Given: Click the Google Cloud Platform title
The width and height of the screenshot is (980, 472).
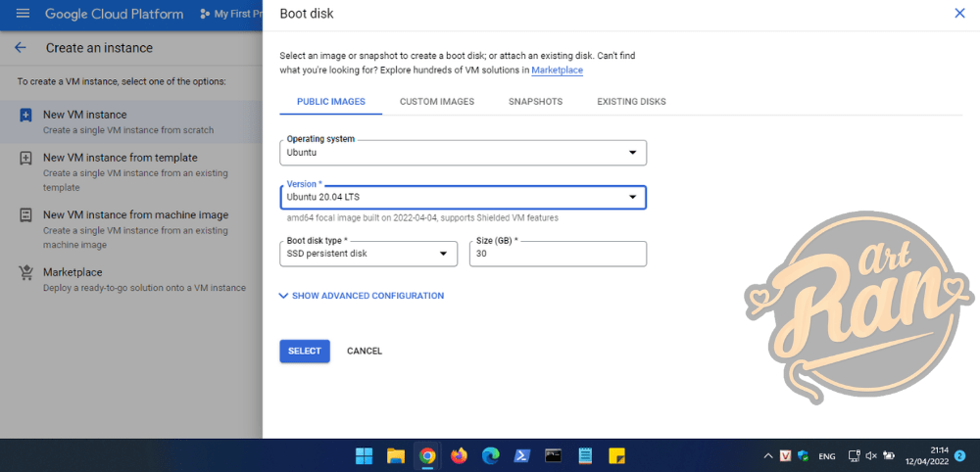Looking at the screenshot, I should pyautogui.click(x=115, y=14).
